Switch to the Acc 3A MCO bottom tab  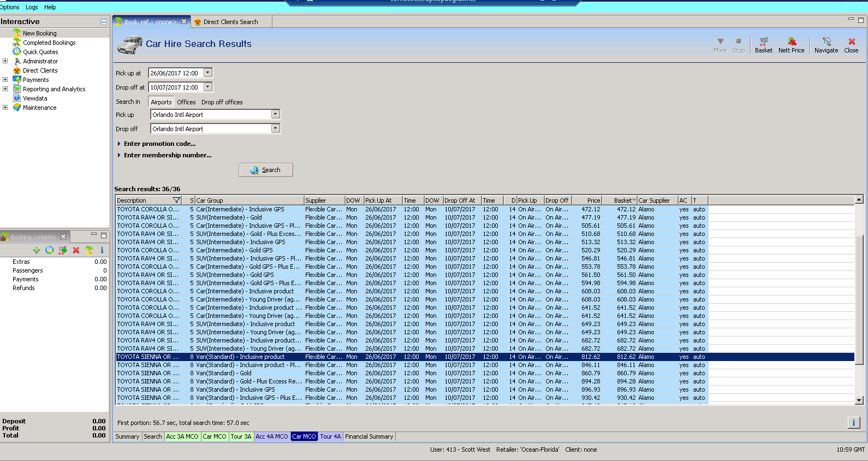(x=182, y=436)
